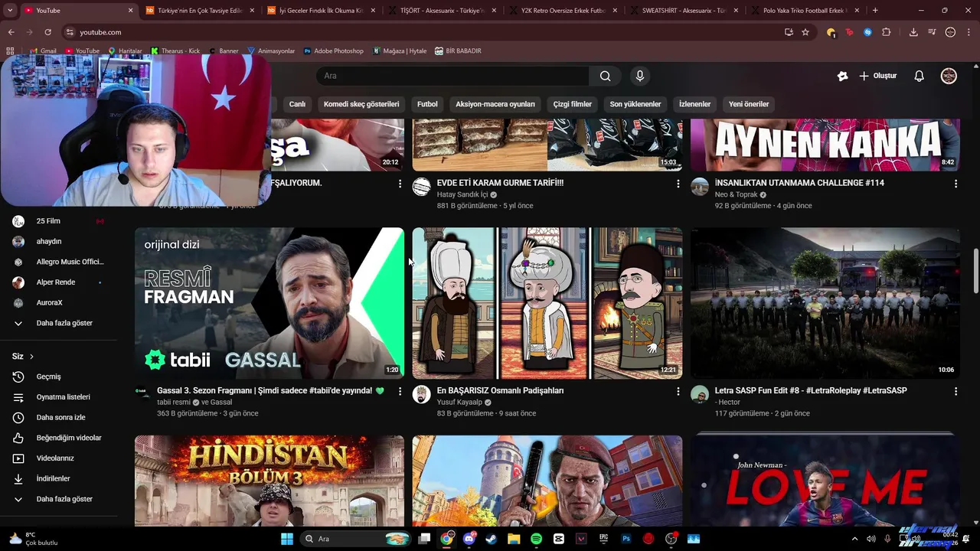Screen dimensions: 980x551
Task: Click the Hatay Sandık İçi channel avatar
Action: [421, 187]
